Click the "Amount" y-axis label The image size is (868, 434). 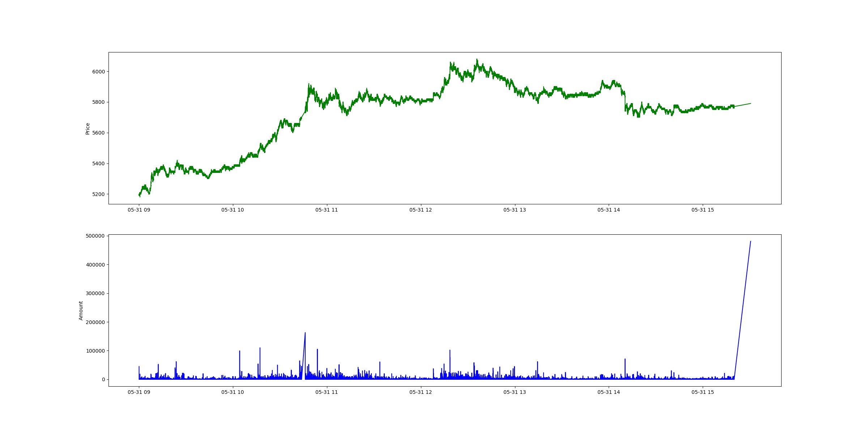click(x=81, y=311)
